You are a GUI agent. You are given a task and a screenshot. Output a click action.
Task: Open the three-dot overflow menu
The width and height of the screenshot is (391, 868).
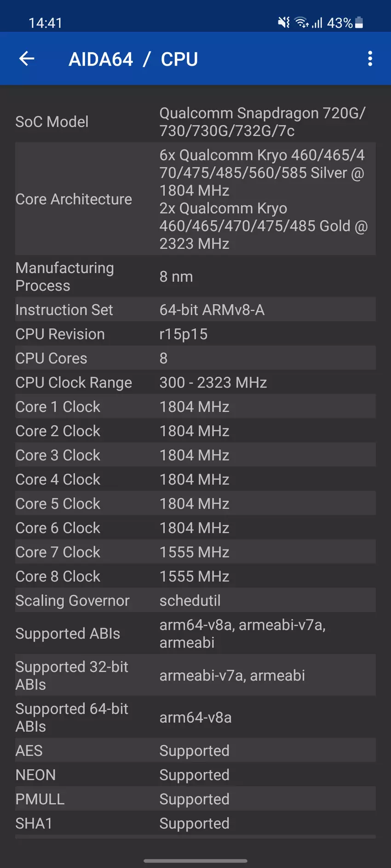370,59
